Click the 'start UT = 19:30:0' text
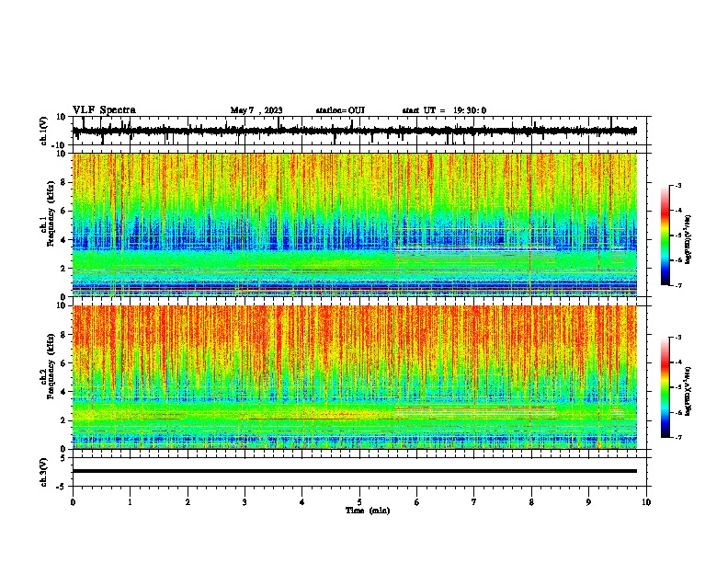The image size is (728, 563). tap(444, 110)
